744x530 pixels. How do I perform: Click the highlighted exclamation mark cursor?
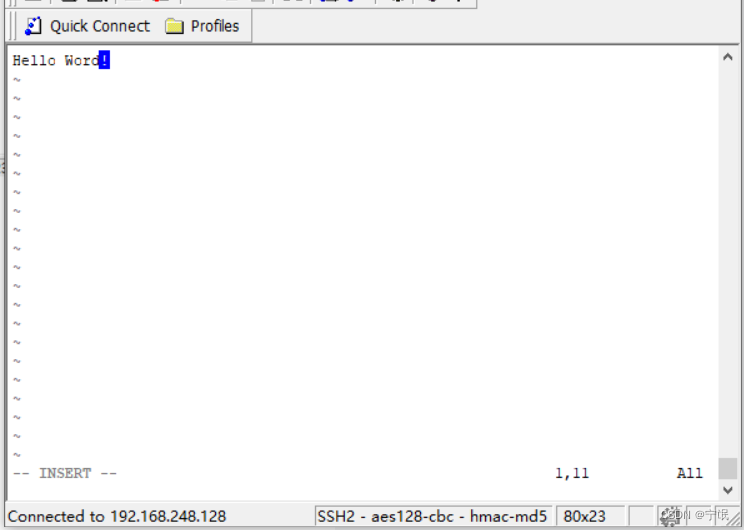pyautogui.click(x=104, y=60)
